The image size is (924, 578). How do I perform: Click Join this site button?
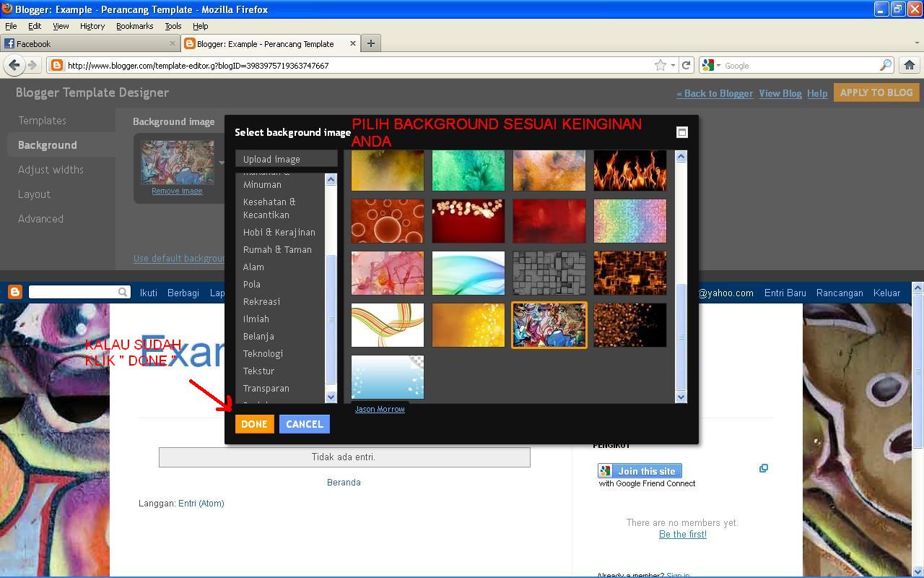(640, 471)
